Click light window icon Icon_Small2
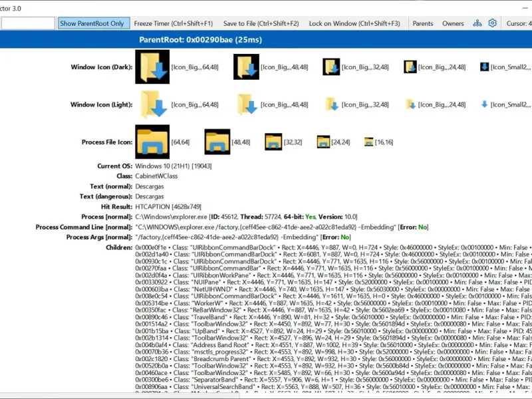 (485, 104)
